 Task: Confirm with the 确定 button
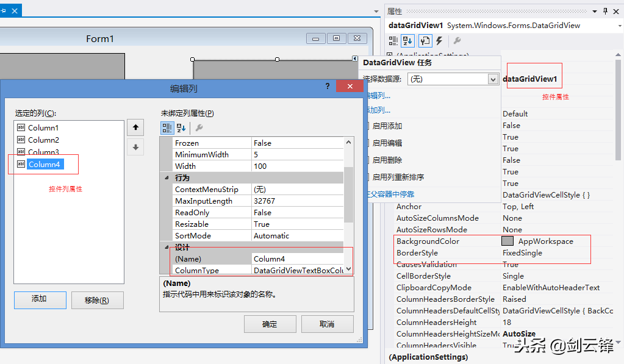coord(270,324)
